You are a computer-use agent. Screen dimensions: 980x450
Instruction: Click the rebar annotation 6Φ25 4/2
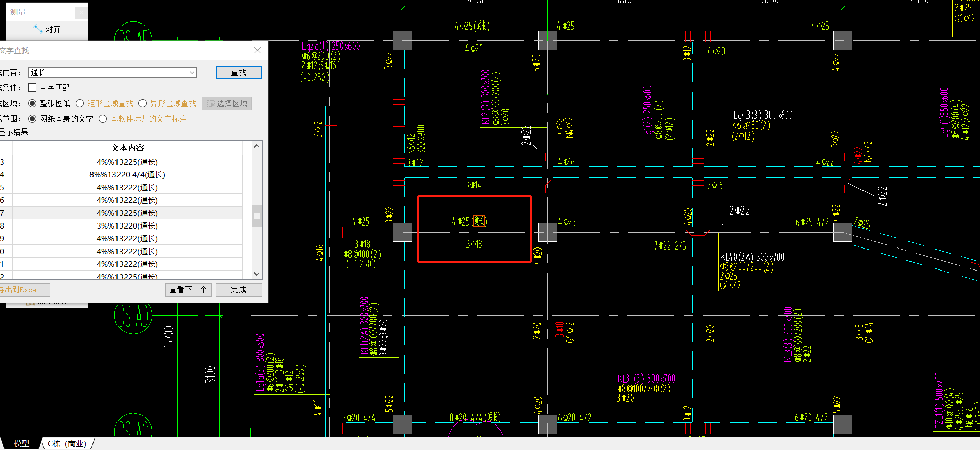pyautogui.click(x=812, y=222)
